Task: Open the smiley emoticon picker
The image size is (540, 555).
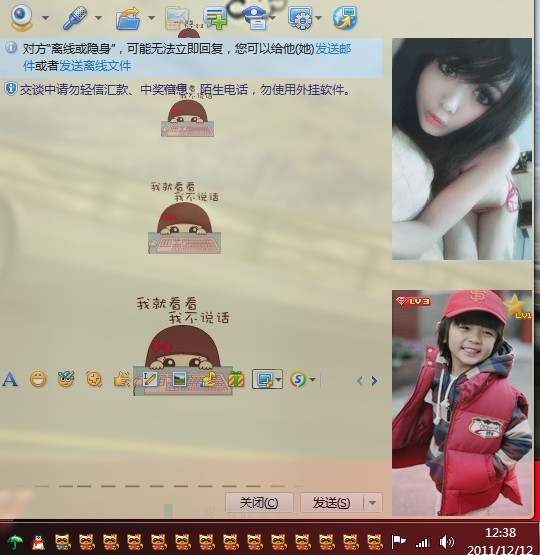Action: pyautogui.click(x=38, y=380)
